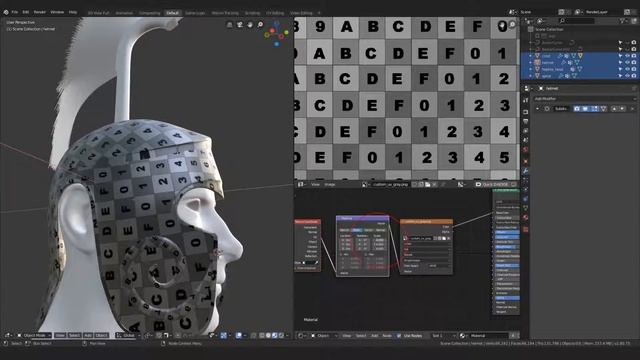Switch to the UV Editing workspace tab

click(275, 13)
